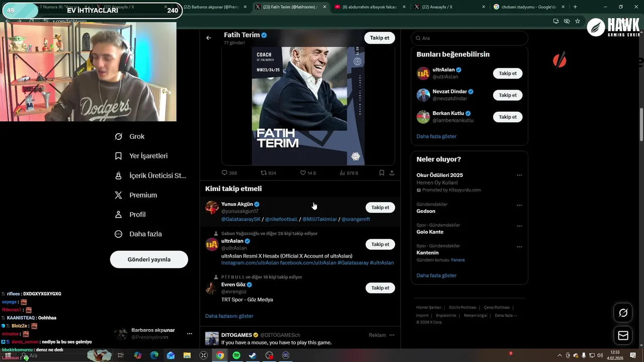The height and width of the screenshot is (362, 644).
Task: Share the Fatih Terim post
Action: click(392, 172)
